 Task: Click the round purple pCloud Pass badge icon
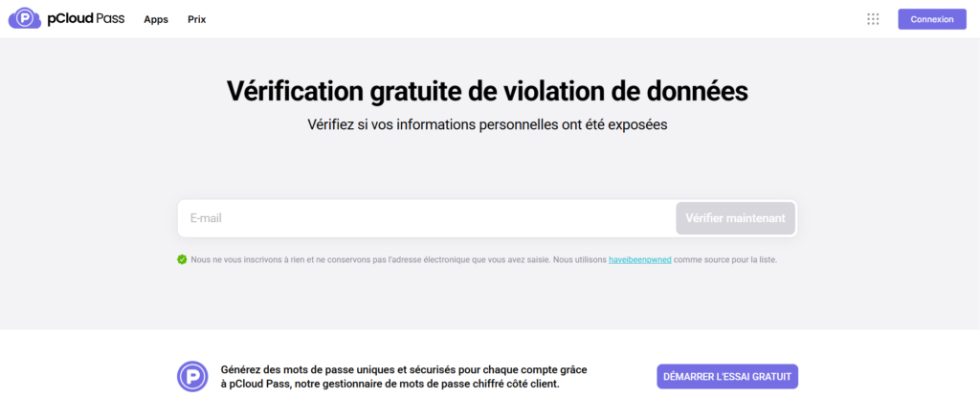pos(192,376)
